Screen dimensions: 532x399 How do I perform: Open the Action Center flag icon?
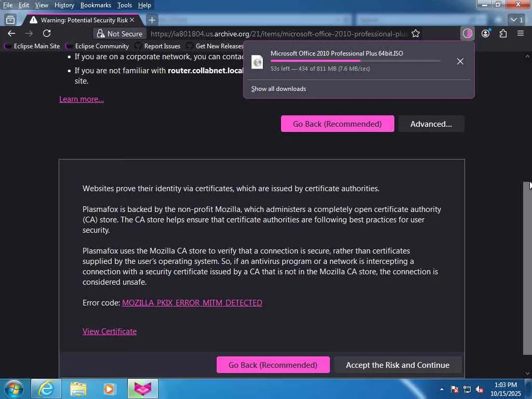pos(455,389)
